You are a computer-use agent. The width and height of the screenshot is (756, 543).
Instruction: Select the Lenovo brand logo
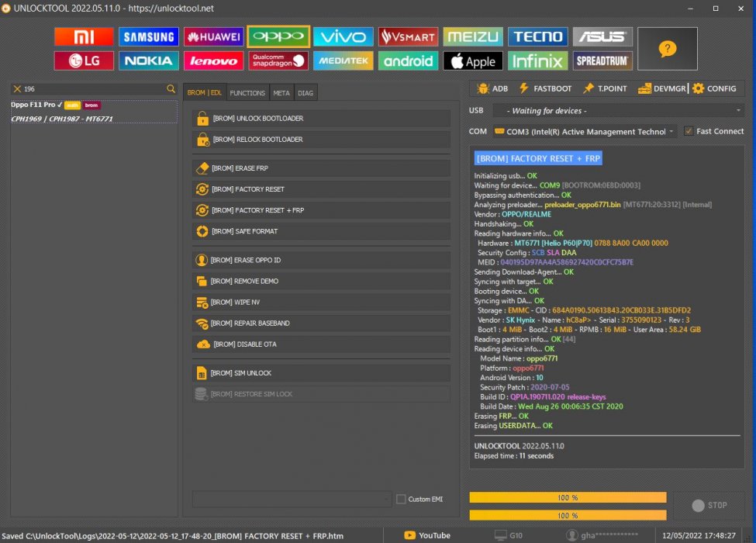[213, 61]
